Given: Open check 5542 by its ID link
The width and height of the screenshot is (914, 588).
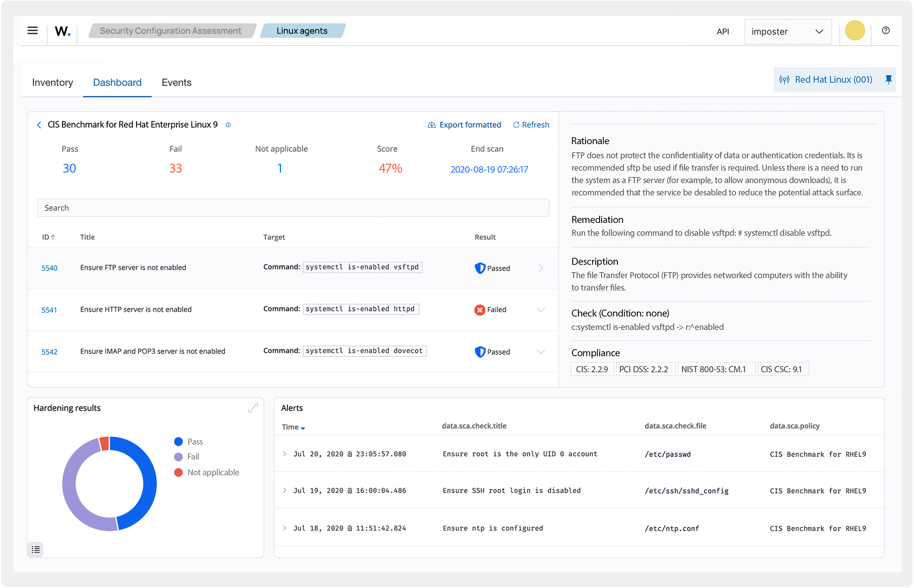Looking at the screenshot, I should coord(49,351).
